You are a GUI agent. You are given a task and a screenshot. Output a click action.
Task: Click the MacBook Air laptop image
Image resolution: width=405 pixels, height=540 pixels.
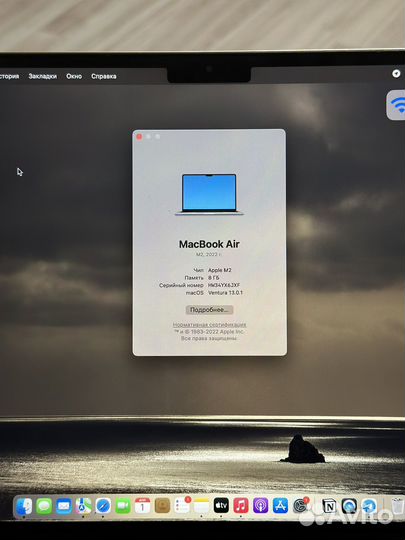pyautogui.click(x=209, y=194)
